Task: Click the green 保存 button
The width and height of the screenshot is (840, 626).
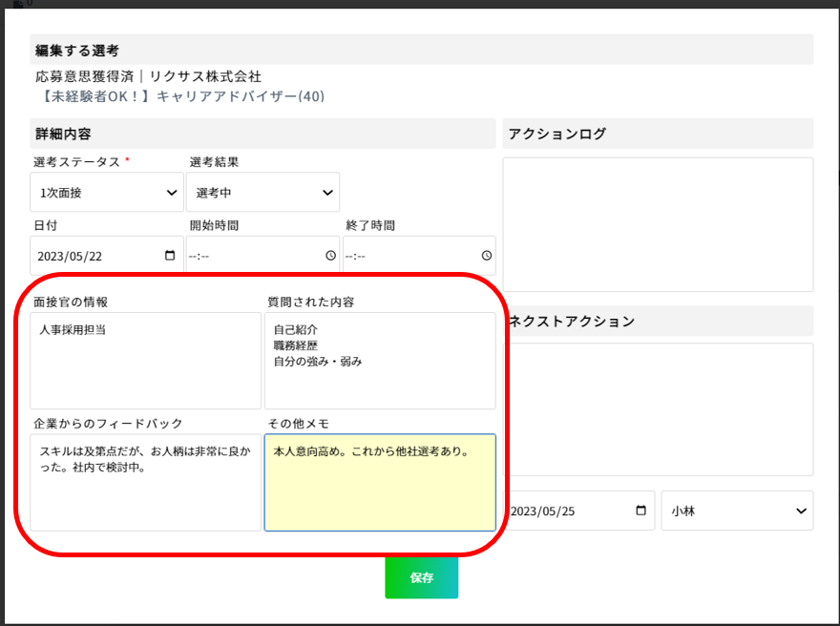Action: pos(422,577)
